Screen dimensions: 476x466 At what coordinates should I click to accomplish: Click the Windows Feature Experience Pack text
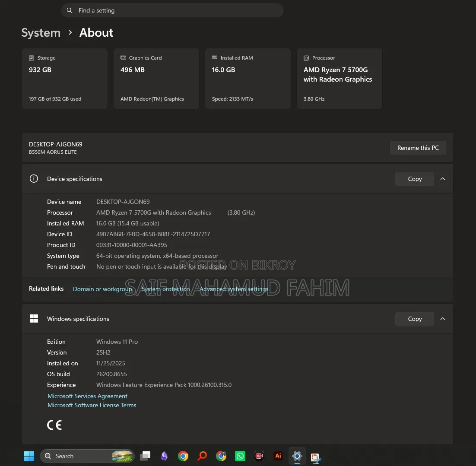pos(164,385)
